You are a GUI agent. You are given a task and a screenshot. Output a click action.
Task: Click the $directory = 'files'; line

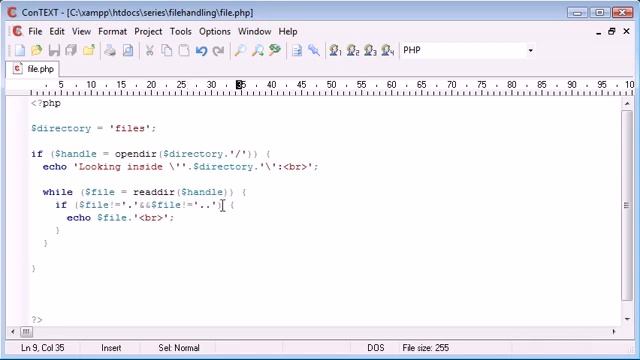click(93, 129)
